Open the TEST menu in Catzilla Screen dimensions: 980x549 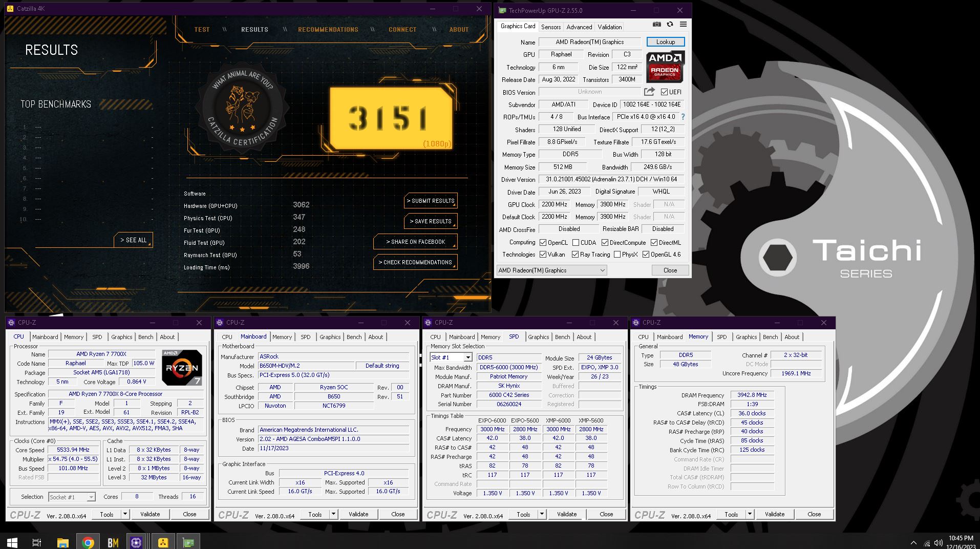coord(202,30)
